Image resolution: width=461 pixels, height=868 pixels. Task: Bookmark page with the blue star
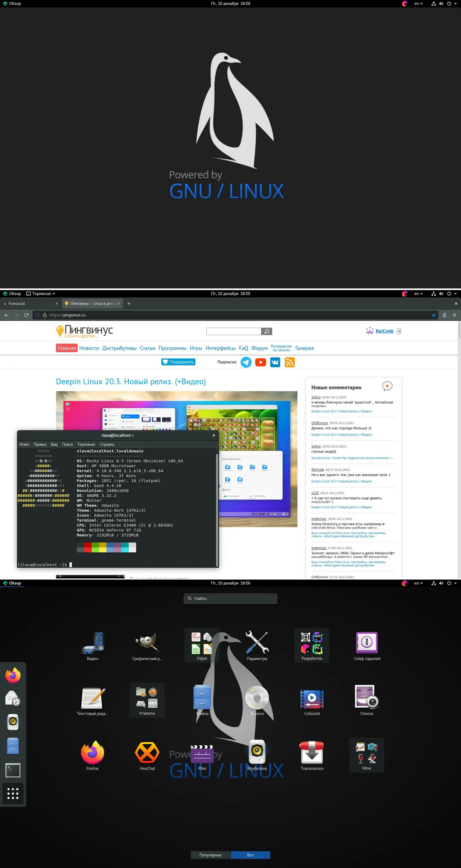pyautogui.click(x=434, y=315)
